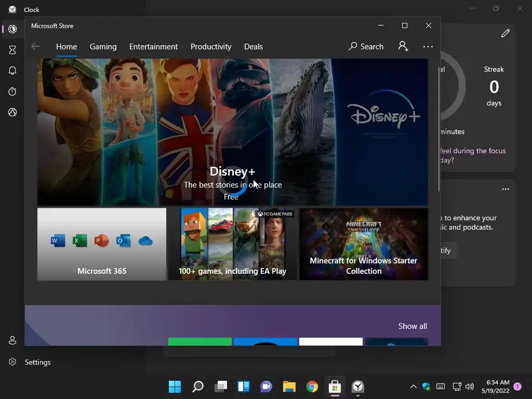
Task: Click the Store sign-in account icon
Action: coord(403,46)
